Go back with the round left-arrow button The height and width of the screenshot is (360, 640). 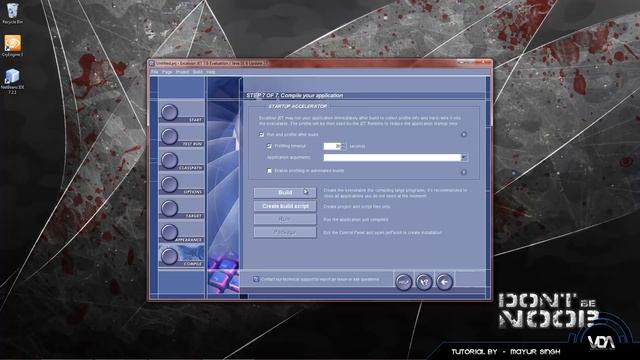[444, 282]
